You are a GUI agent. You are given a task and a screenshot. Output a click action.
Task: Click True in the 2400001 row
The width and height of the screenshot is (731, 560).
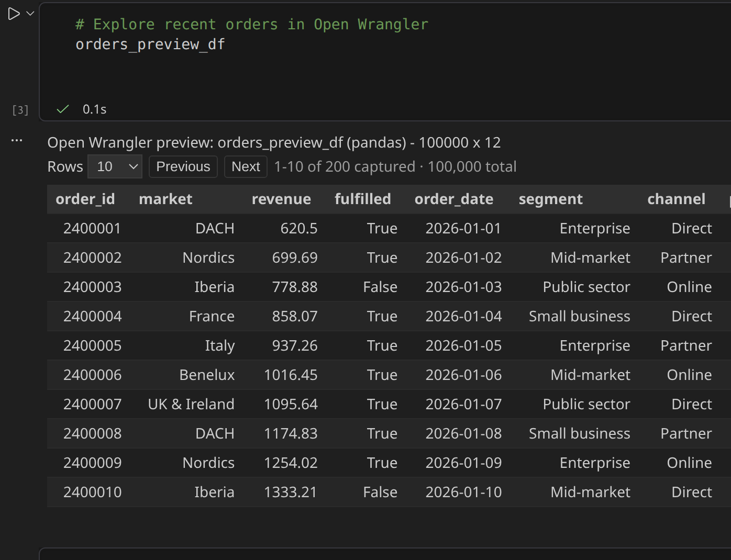click(382, 228)
